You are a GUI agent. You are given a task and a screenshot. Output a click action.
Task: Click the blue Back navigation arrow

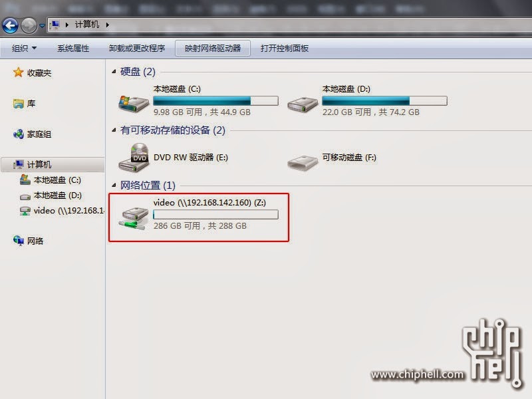tap(10, 25)
